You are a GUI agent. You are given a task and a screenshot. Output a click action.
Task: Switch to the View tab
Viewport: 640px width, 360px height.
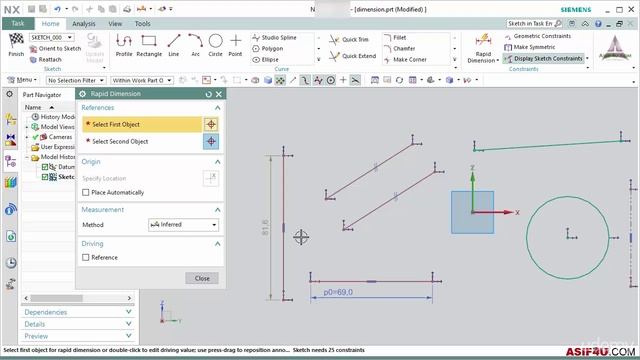coord(115,24)
